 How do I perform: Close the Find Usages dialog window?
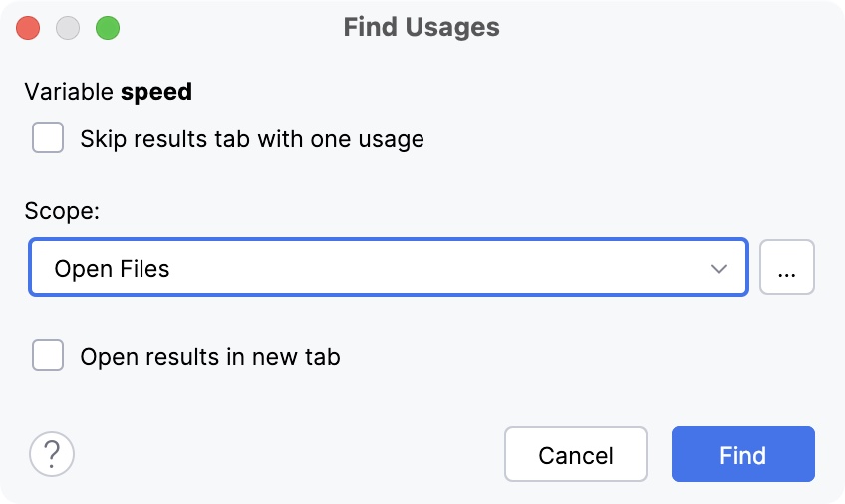coord(29,28)
